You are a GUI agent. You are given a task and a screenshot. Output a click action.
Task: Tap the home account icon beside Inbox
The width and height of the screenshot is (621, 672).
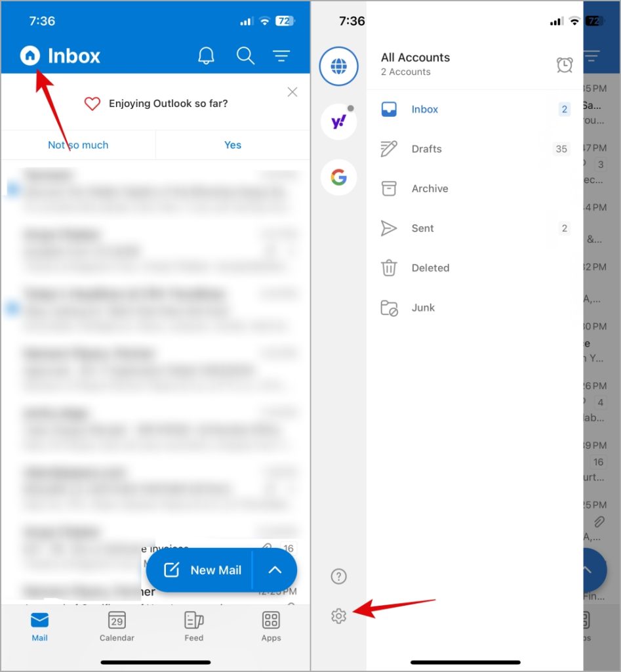30,55
